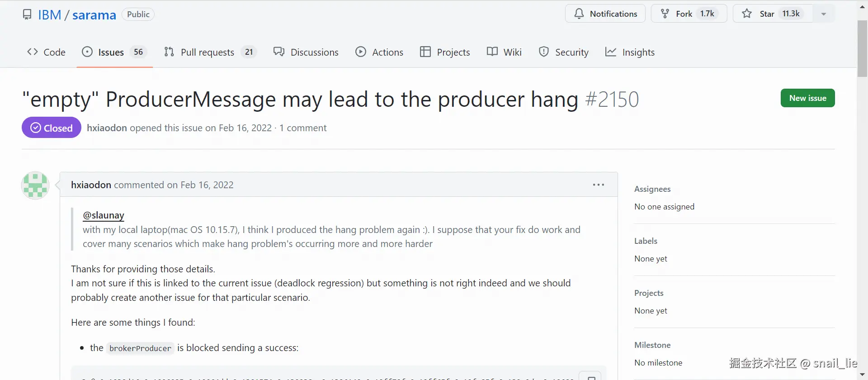This screenshot has width=868, height=380.
Task: Click the New issue button
Action: pyautogui.click(x=807, y=98)
